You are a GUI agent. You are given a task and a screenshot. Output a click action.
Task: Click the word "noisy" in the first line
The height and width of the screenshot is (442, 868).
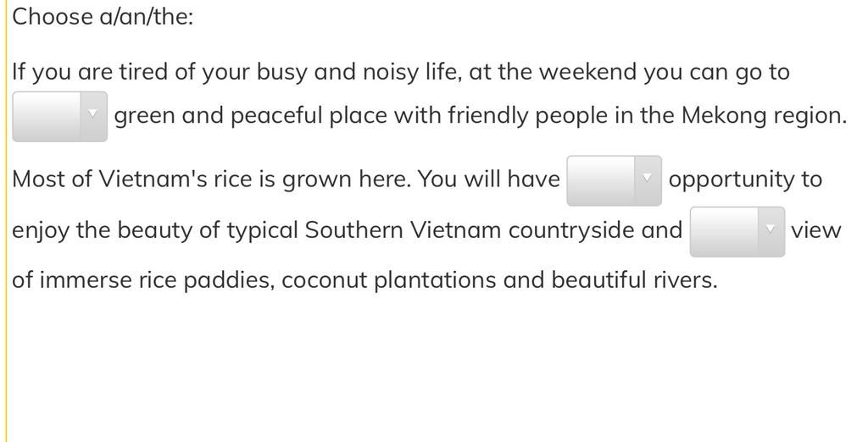pyautogui.click(x=390, y=72)
